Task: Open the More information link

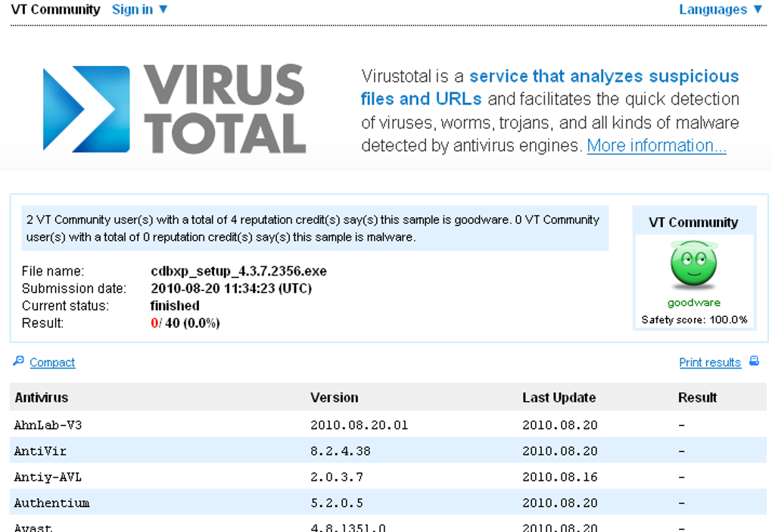Action: pyautogui.click(x=656, y=145)
